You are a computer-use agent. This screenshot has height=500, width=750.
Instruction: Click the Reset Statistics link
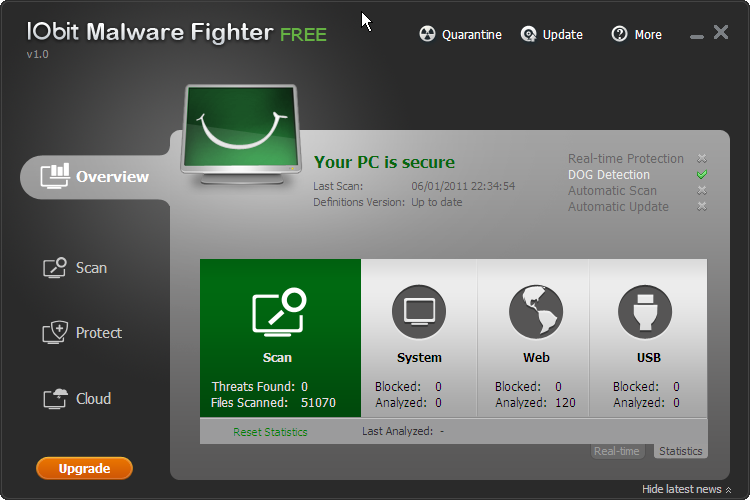270,432
